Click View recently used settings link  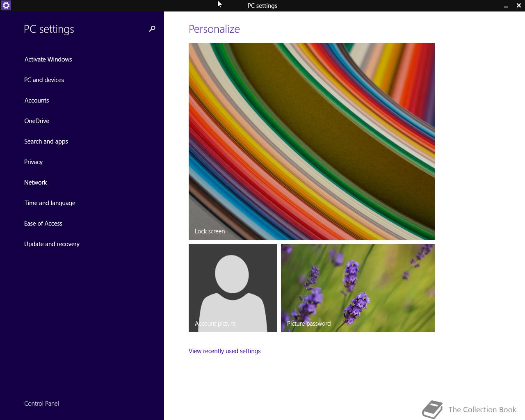(224, 351)
